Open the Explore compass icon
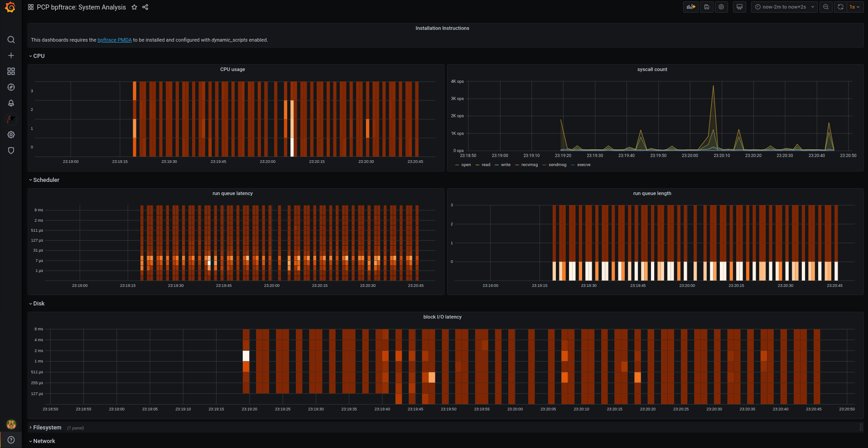The width and height of the screenshot is (868, 448). tap(11, 87)
